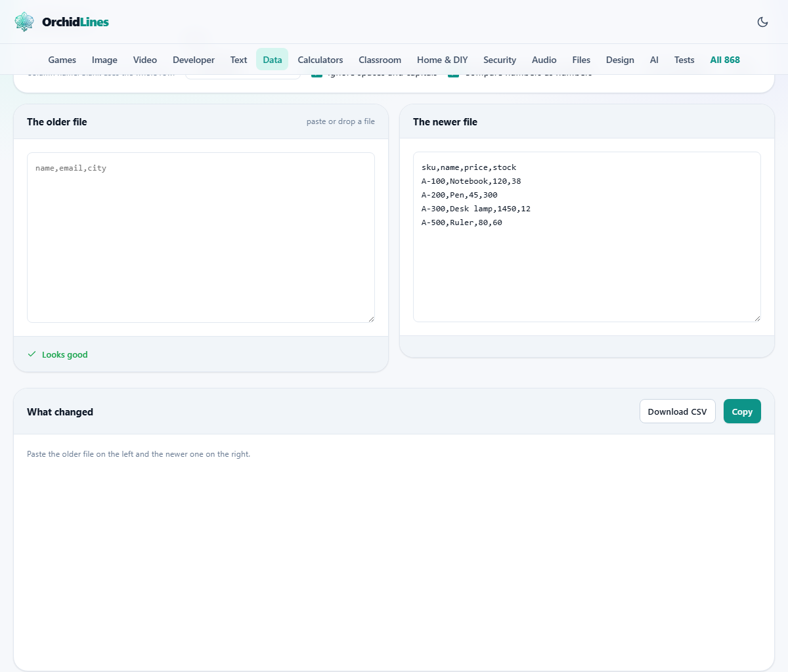Copy the What changed results

pyautogui.click(x=742, y=411)
